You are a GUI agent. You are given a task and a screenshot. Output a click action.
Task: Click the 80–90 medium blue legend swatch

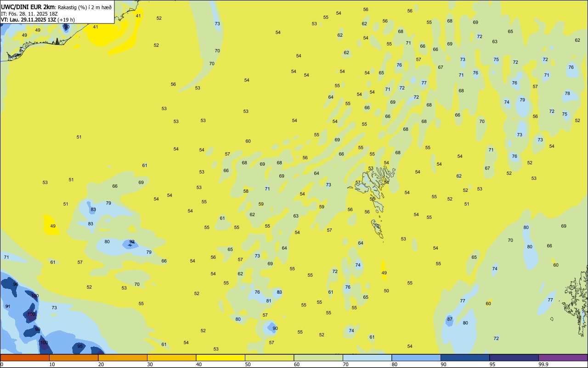[x=416, y=357]
